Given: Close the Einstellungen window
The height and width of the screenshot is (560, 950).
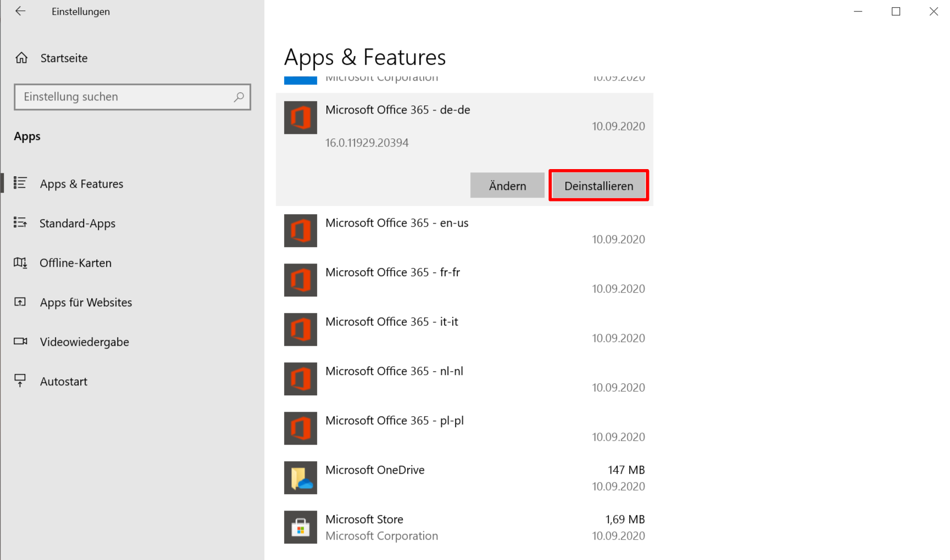Looking at the screenshot, I should point(933,12).
